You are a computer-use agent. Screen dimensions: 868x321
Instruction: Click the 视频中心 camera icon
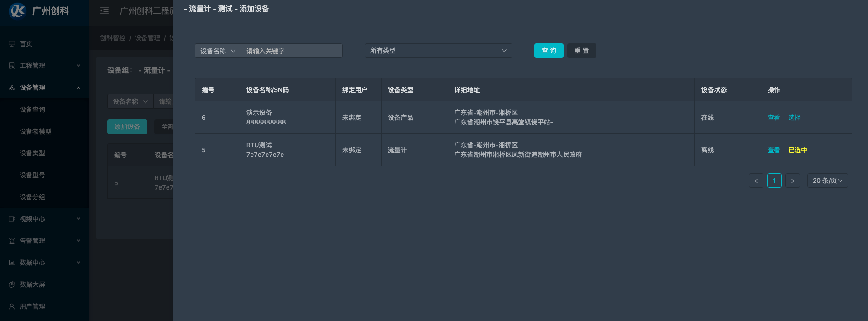(x=12, y=219)
